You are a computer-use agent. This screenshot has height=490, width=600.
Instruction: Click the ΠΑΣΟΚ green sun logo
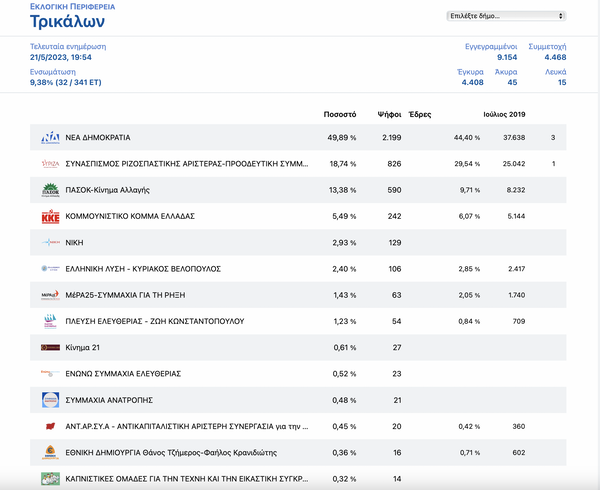(x=50, y=190)
